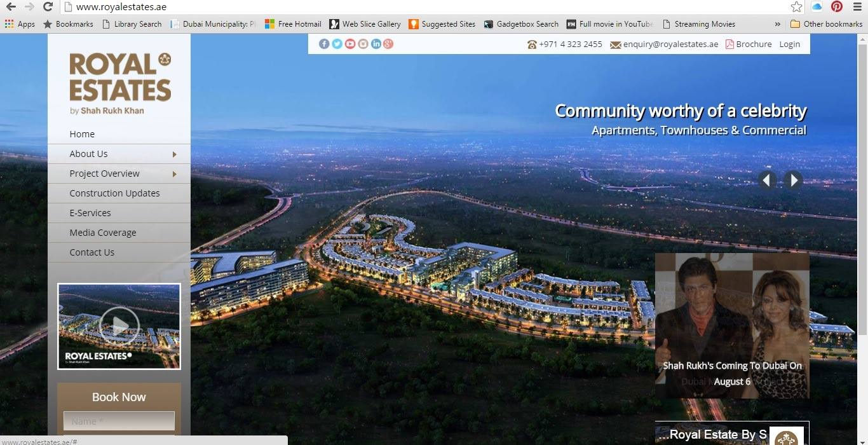Open Shah Rukh's Coming To Dubai news image
This screenshot has width=868, height=445.
click(x=732, y=325)
